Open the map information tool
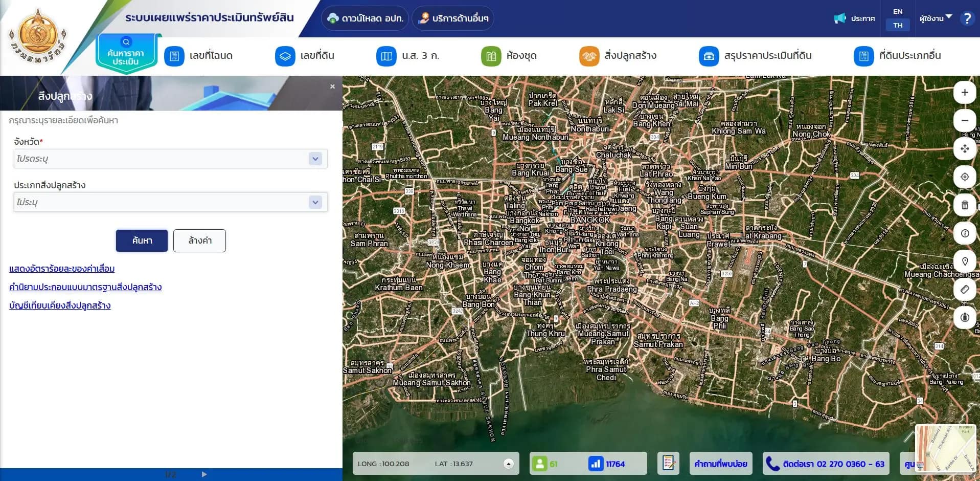This screenshot has width=980, height=481. click(x=964, y=233)
